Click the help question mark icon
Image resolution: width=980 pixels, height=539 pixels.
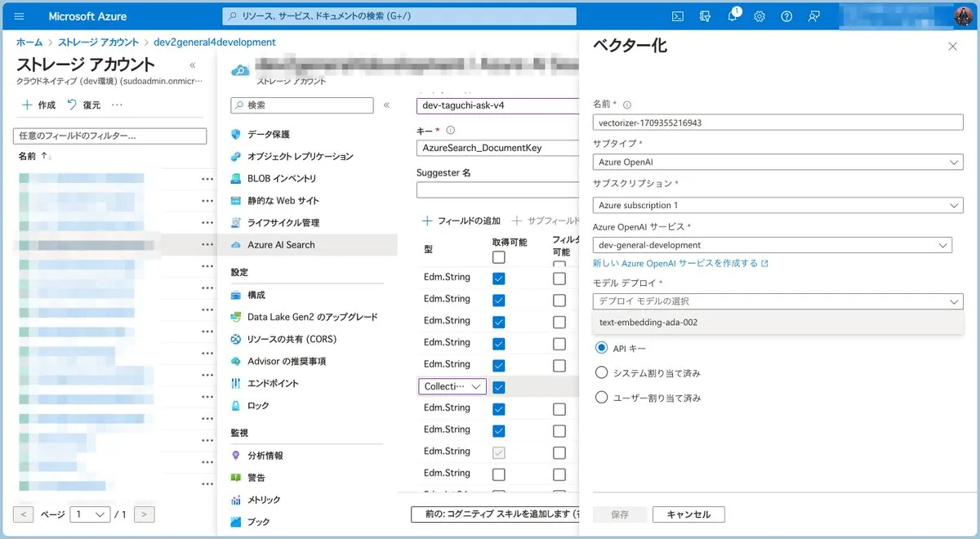point(786,16)
